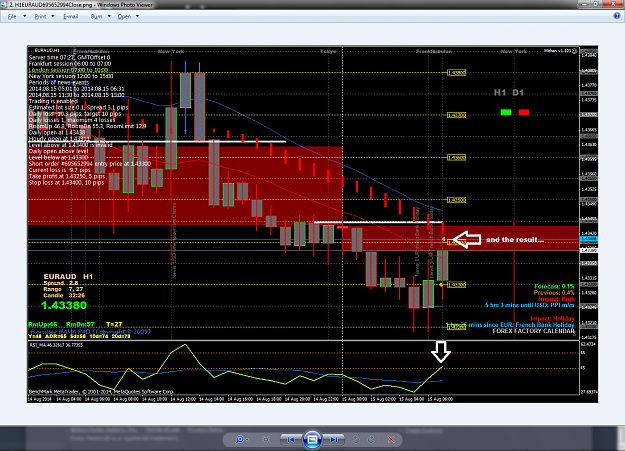
Task: Close the Photo Viewer window
Action: [x=613, y=4]
